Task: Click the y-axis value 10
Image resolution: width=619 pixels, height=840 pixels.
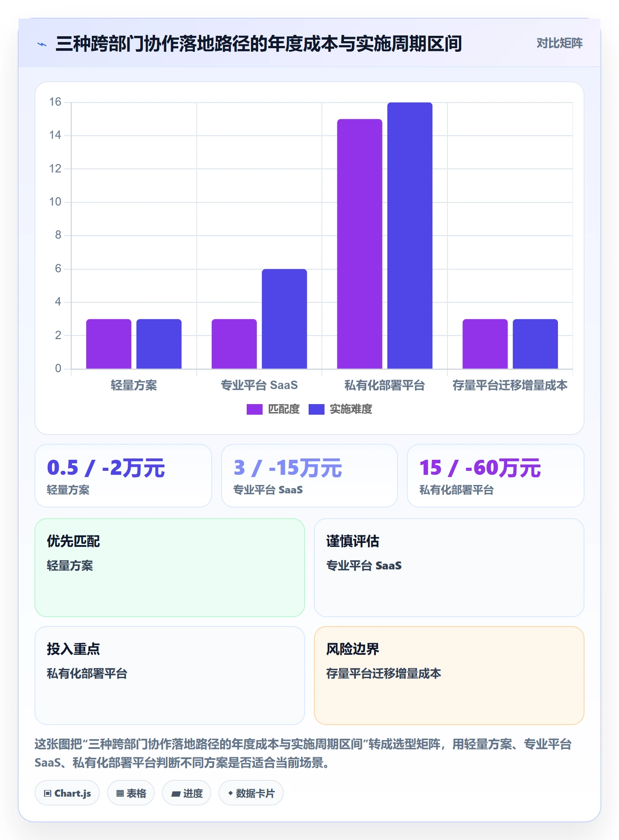Action: (x=55, y=202)
